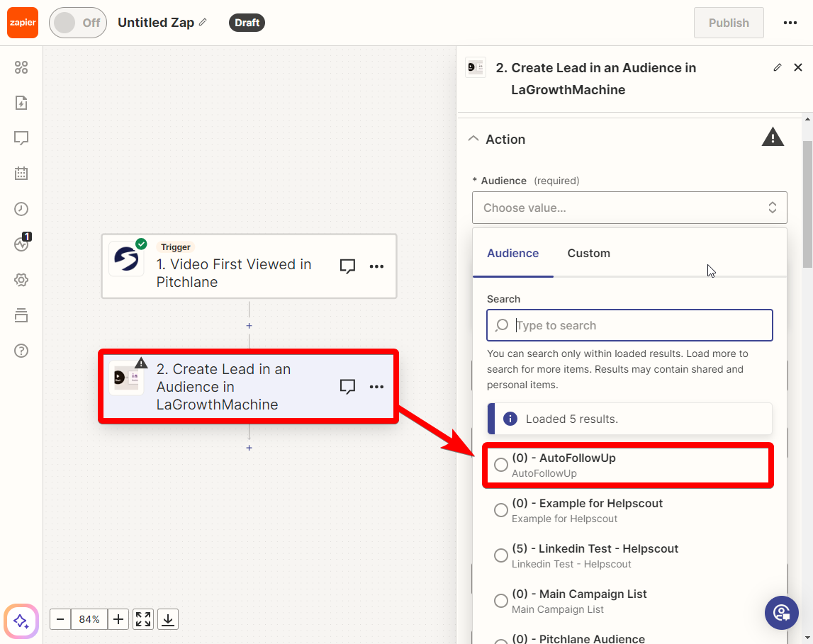This screenshot has width=813, height=644.
Task: Click the Zapier logo
Action: [22, 23]
